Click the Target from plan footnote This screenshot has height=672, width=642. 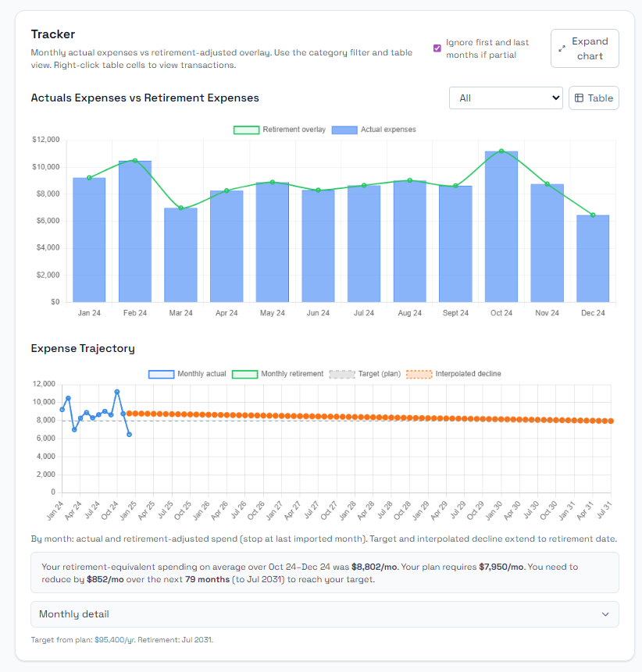coord(122,640)
